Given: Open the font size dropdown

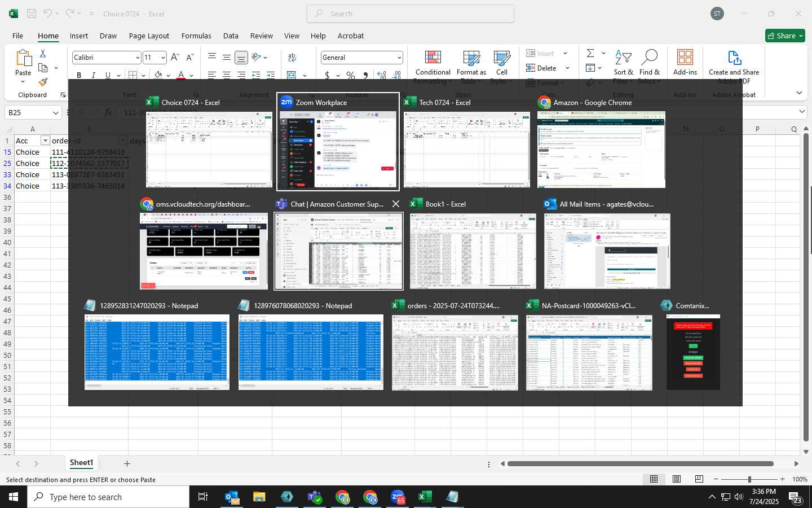Looking at the screenshot, I should (x=163, y=58).
